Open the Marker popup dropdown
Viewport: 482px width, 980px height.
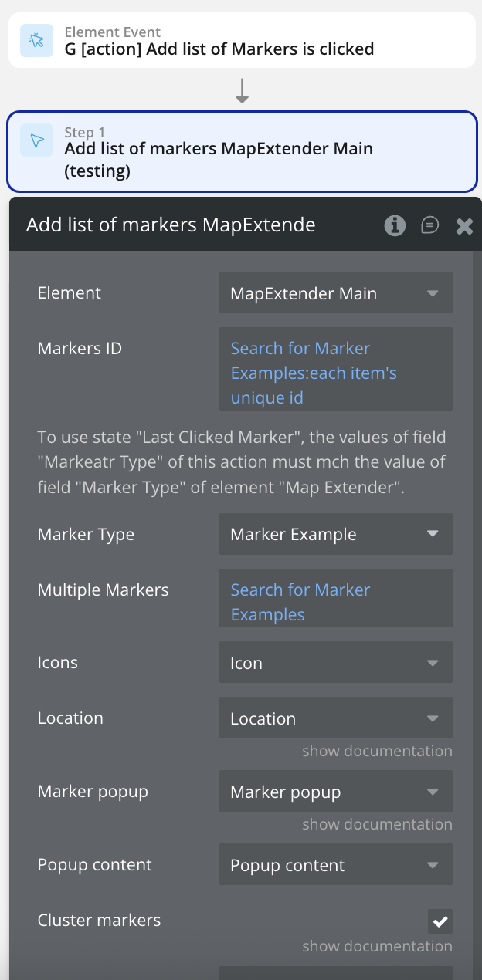click(x=335, y=792)
